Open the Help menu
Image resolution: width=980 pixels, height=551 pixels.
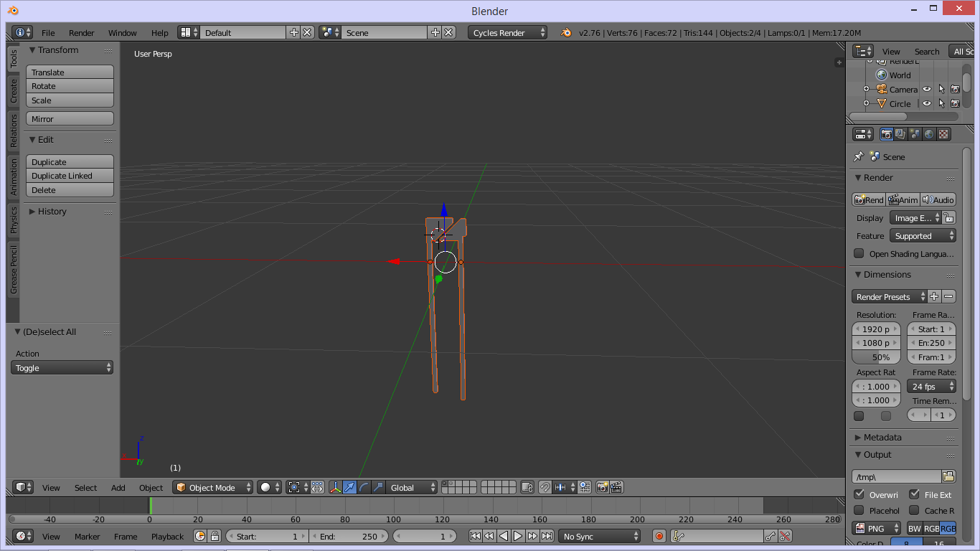pyautogui.click(x=160, y=33)
